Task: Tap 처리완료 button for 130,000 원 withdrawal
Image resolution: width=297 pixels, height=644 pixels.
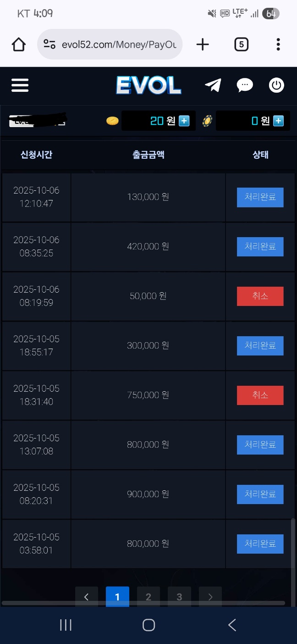Action: click(x=260, y=197)
